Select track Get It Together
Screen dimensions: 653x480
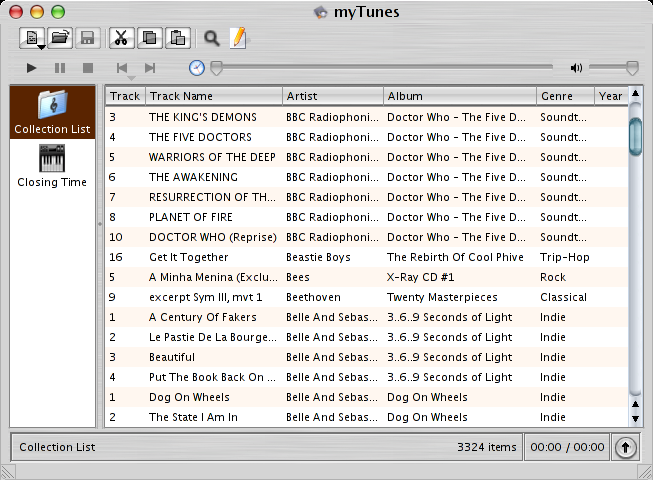tap(366, 257)
